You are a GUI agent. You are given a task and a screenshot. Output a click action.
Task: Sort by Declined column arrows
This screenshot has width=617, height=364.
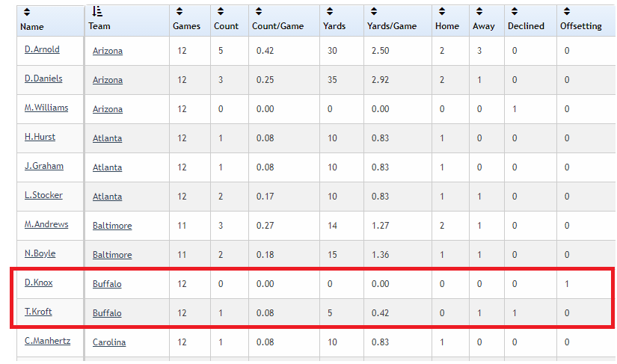515,11
